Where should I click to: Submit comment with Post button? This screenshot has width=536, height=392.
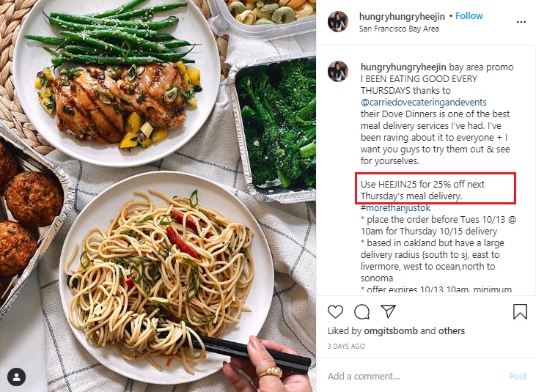518,377
